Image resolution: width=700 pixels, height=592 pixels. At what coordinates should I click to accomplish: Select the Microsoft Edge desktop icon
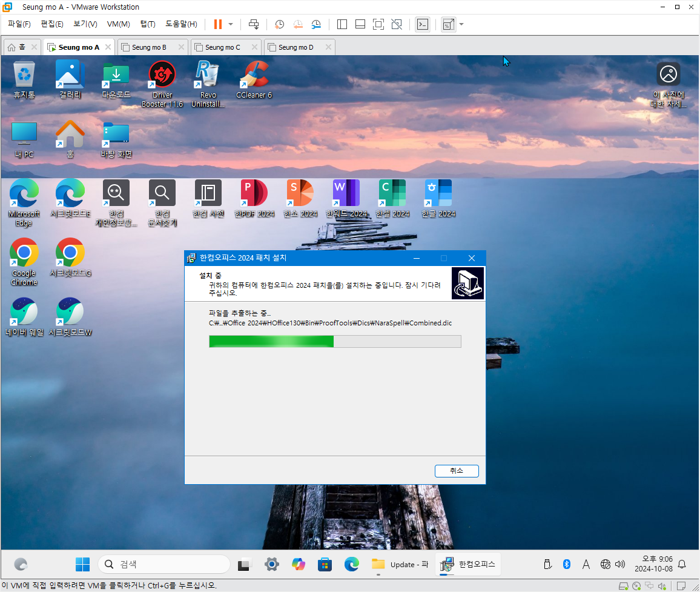[24, 203]
